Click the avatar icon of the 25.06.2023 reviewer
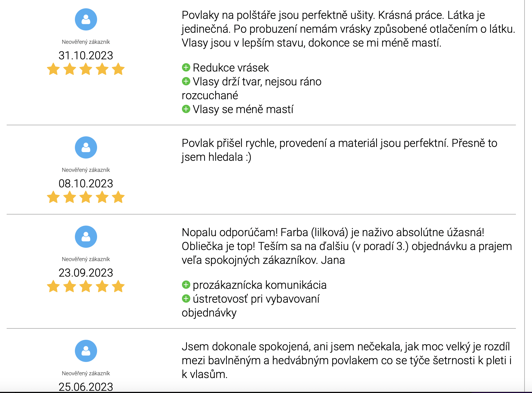Viewport: 532px width, 393px height. pos(86,351)
